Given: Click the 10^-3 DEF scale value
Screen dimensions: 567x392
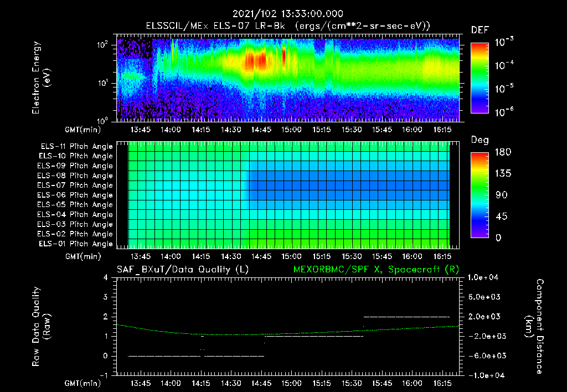Looking at the screenshot, I should pyautogui.click(x=504, y=42).
